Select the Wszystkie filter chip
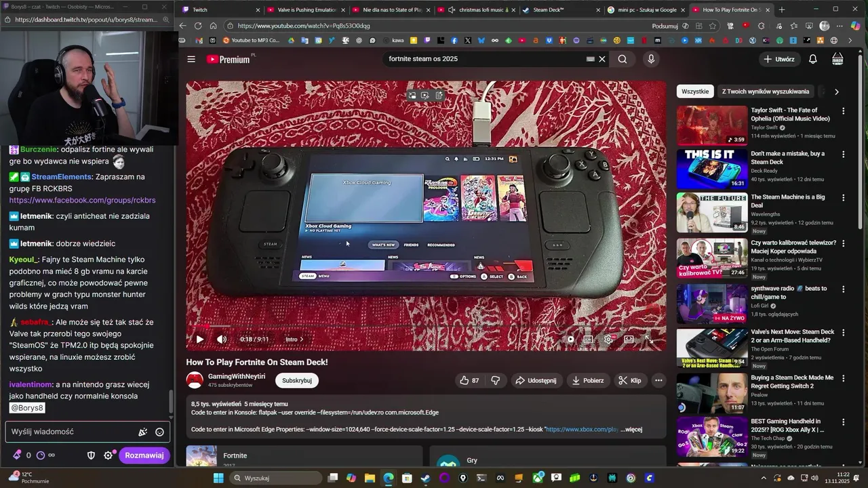The width and height of the screenshot is (868, 488). 695,91
